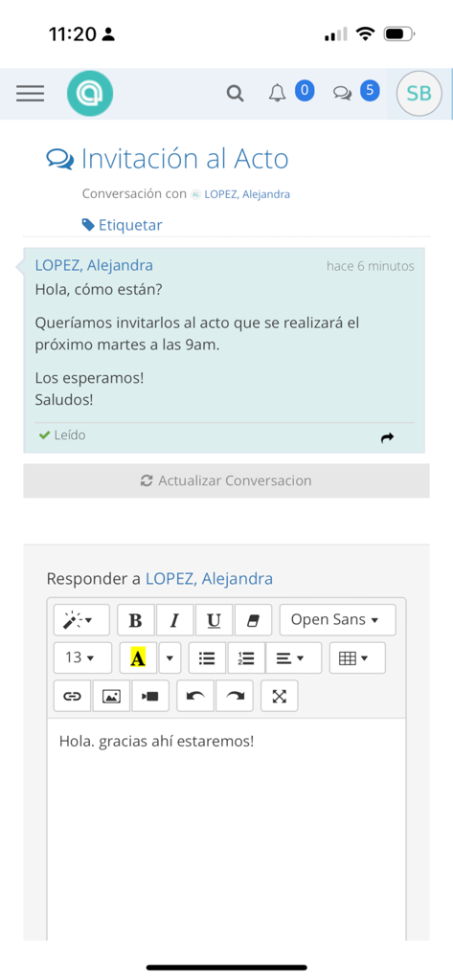Toggle bold formatting
This screenshot has height=980, width=453.
(x=136, y=620)
